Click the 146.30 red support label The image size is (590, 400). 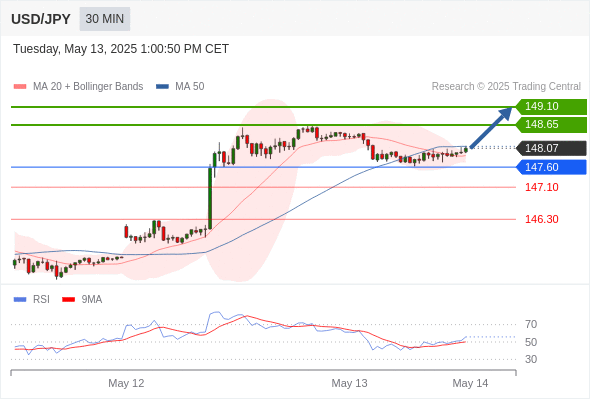coord(542,219)
